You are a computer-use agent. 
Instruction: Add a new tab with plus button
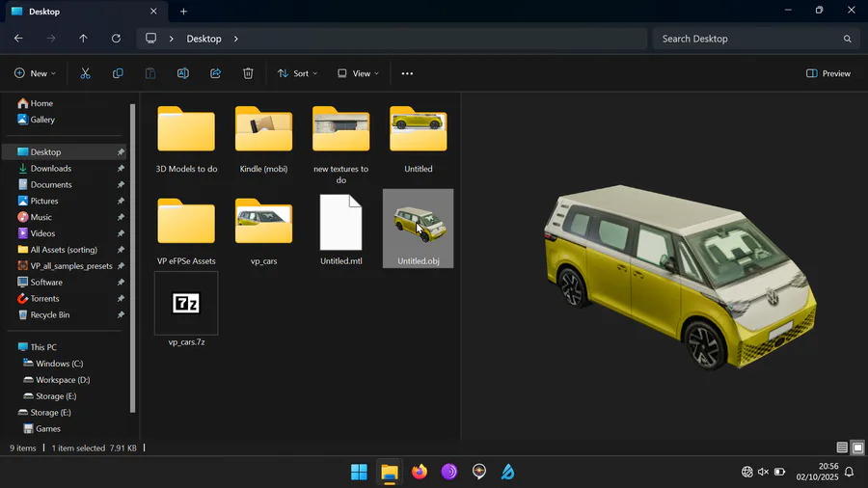pyautogui.click(x=183, y=11)
